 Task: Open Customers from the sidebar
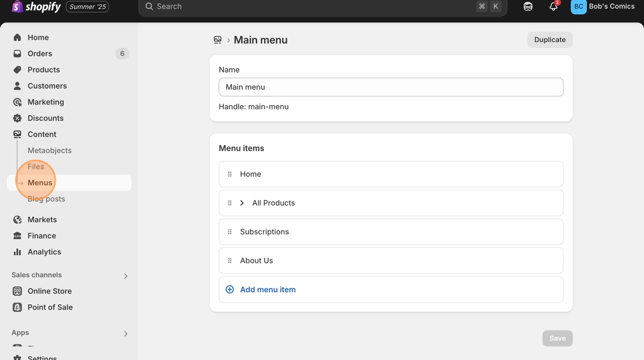coord(47,86)
